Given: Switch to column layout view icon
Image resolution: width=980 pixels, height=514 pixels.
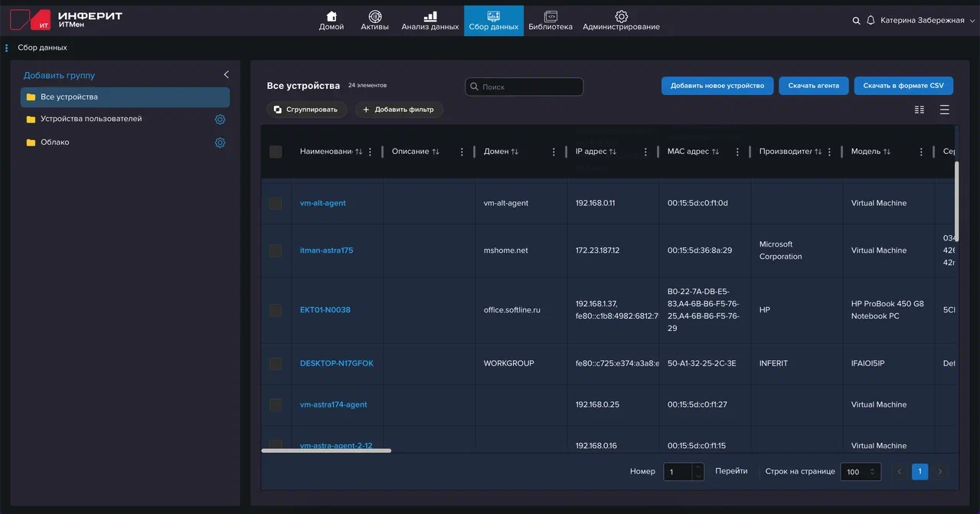Looking at the screenshot, I should coord(920,110).
